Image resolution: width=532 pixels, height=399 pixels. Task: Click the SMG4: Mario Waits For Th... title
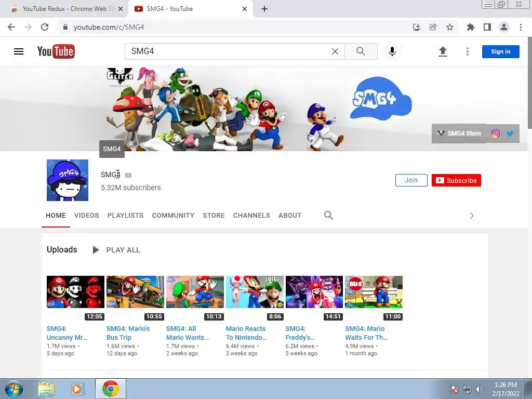[x=366, y=333]
